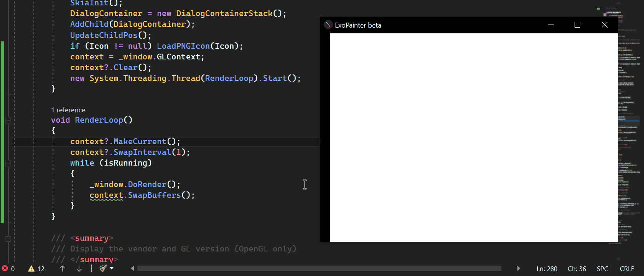Minimize the ExoPainter beta window

coord(551,25)
